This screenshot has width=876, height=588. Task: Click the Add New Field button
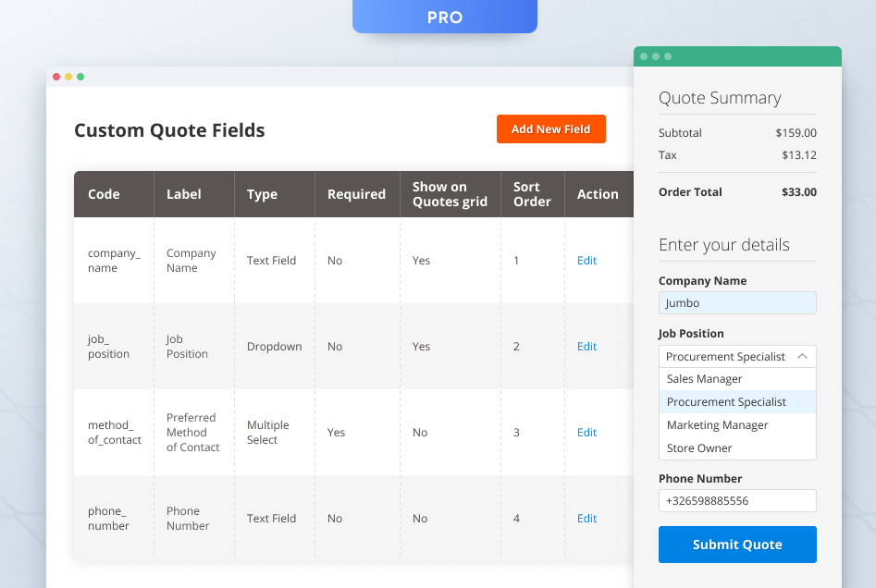[x=550, y=129]
